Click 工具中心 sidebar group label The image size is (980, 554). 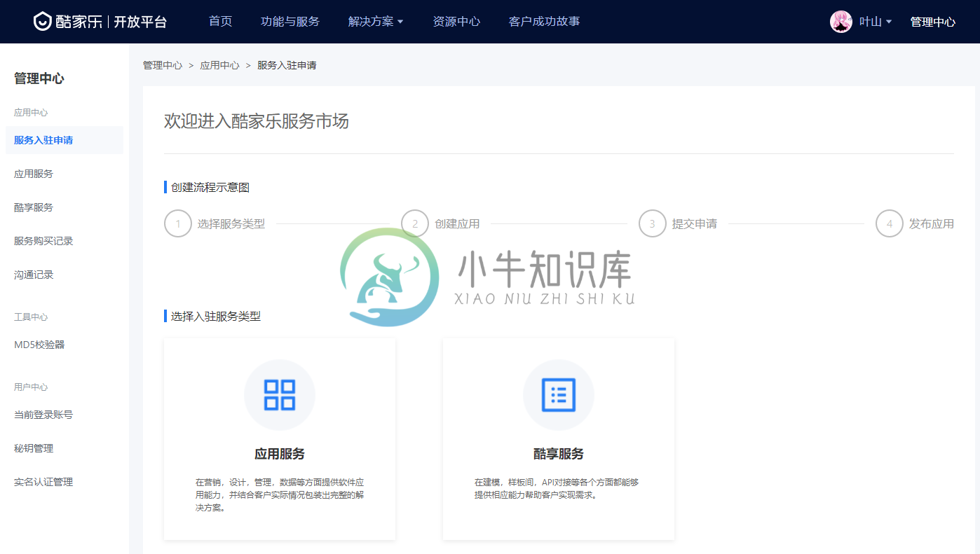pyautogui.click(x=31, y=317)
